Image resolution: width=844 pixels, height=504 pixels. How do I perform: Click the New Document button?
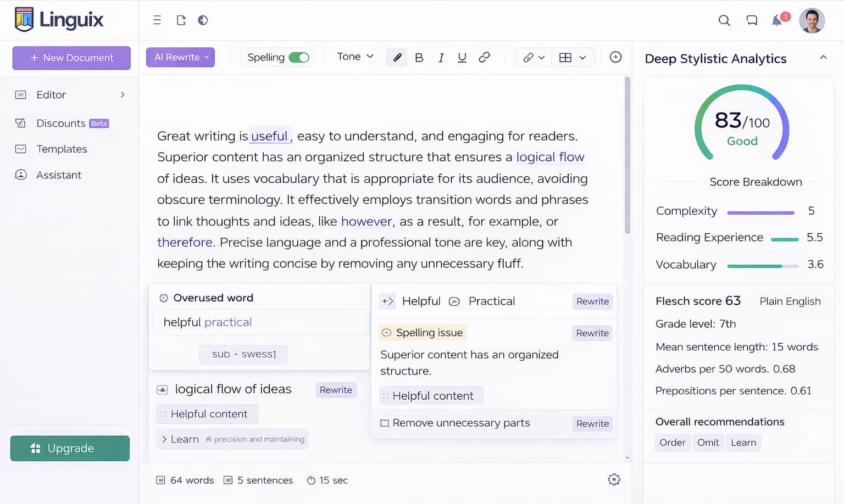point(71,58)
